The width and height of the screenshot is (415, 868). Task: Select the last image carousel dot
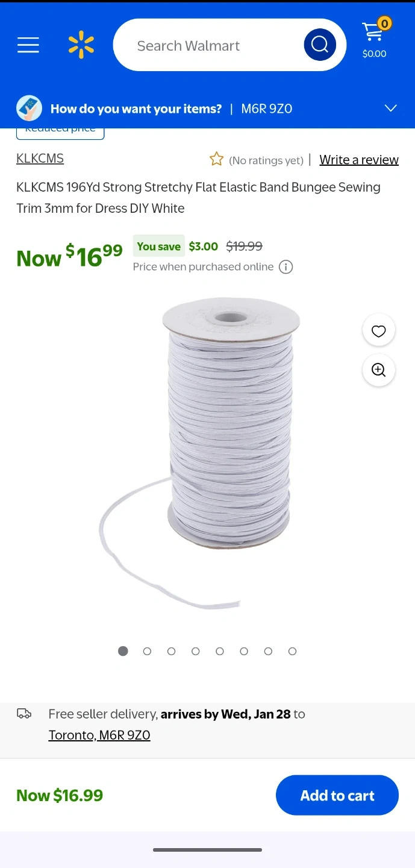pyautogui.click(x=292, y=651)
